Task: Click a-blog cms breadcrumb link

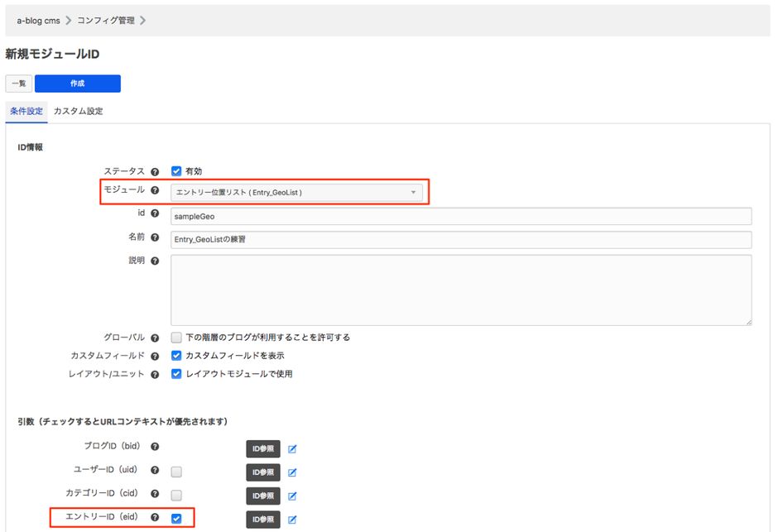Action: click(x=38, y=20)
